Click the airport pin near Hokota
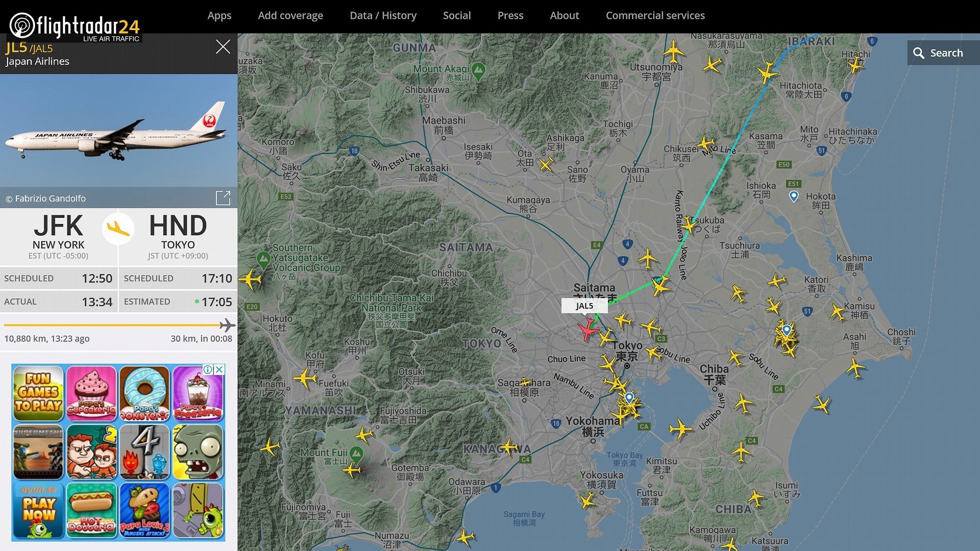Viewport: 980px width, 551px height. click(x=794, y=196)
